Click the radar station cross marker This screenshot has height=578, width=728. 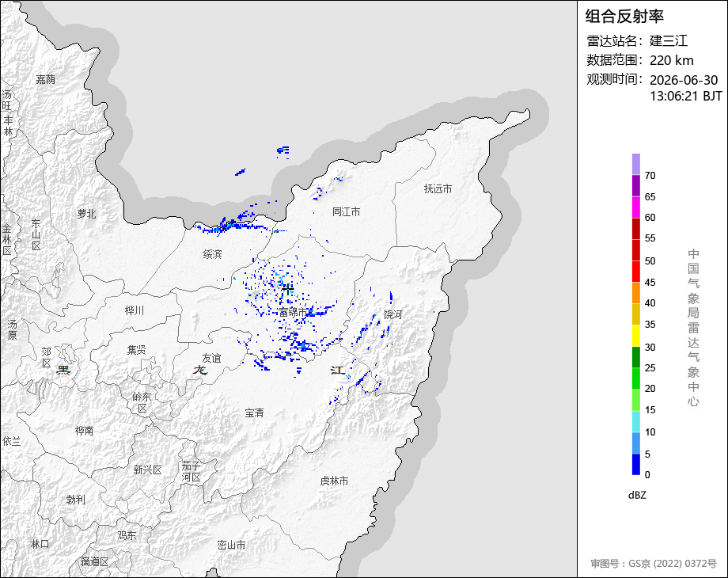tap(288, 289)
